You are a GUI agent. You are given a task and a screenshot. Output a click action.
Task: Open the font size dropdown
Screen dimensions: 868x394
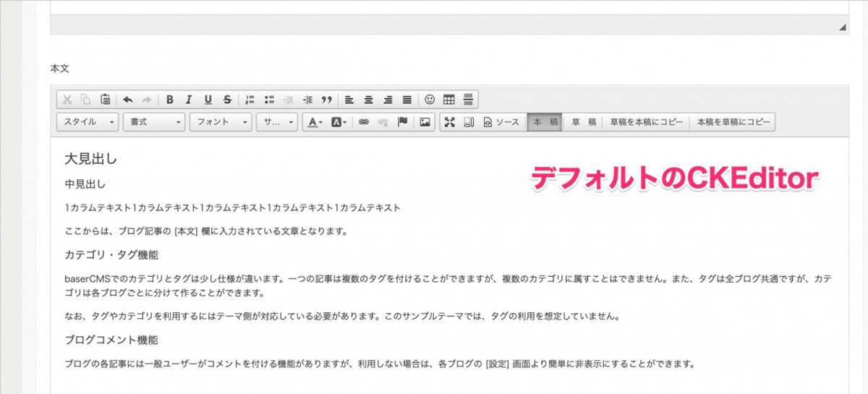click(x=276, y=122)
